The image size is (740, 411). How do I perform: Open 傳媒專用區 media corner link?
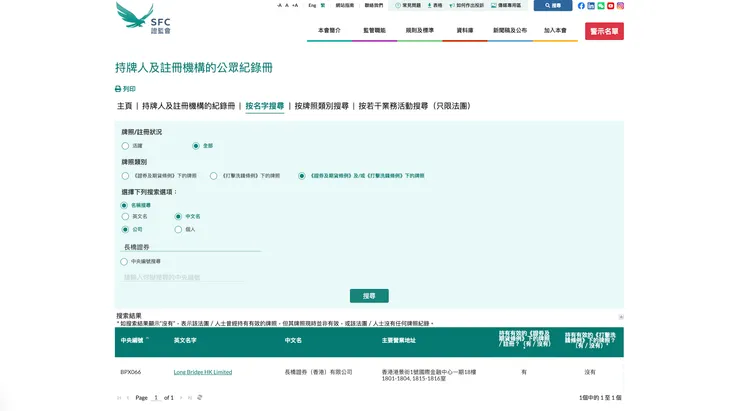coord(506,6)
